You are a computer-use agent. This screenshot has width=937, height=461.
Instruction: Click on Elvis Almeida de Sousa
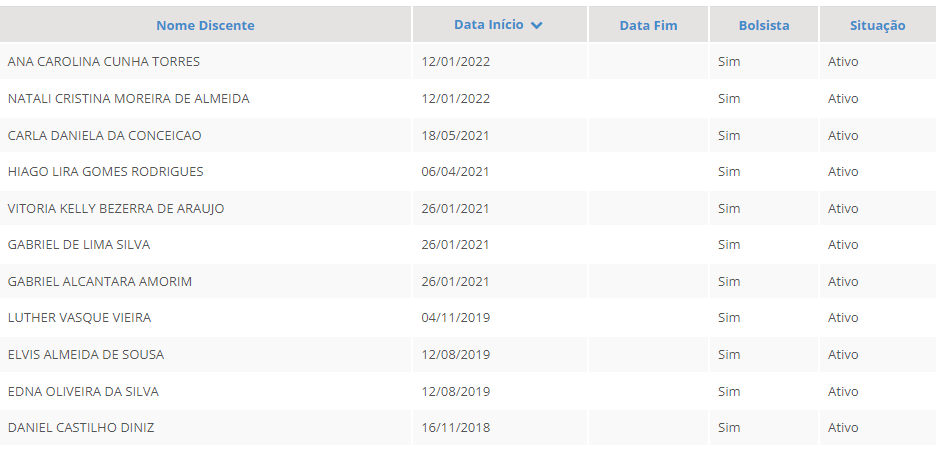tap(86, 354)
